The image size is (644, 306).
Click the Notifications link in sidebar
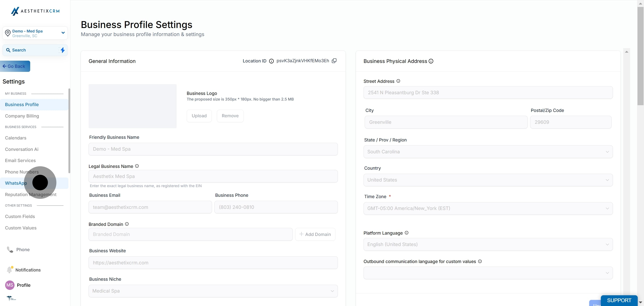tap(28, 270)
